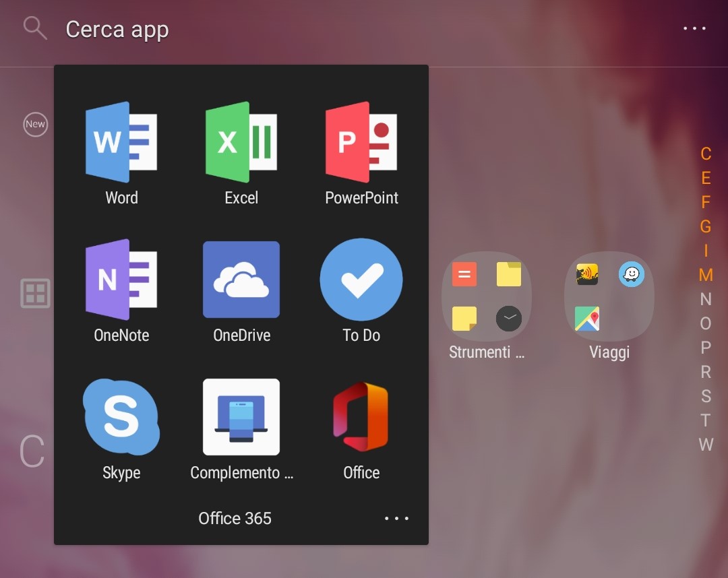Jump to letter P in index
Screen dimensions: 728x578
(x=706, y=348)
